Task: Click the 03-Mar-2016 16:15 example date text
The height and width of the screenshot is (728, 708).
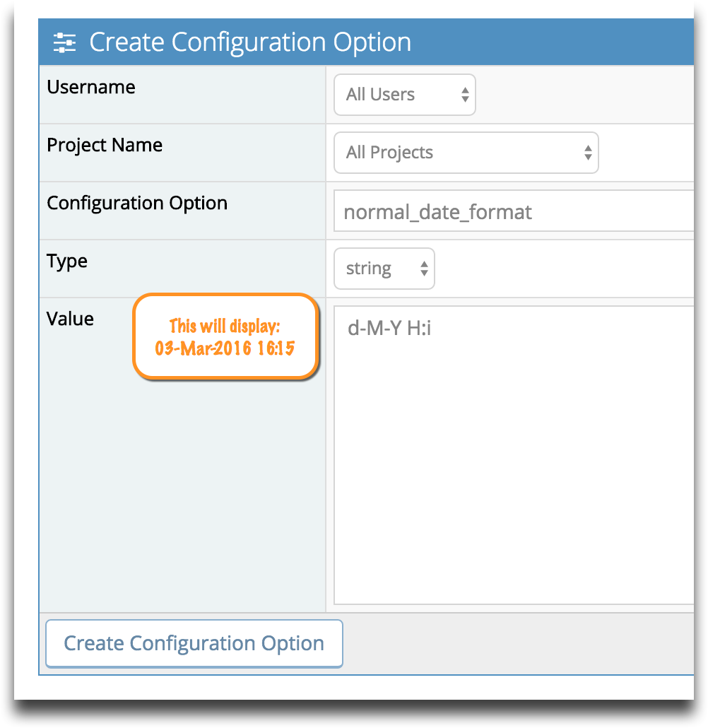Action: (x=225, y=348)
